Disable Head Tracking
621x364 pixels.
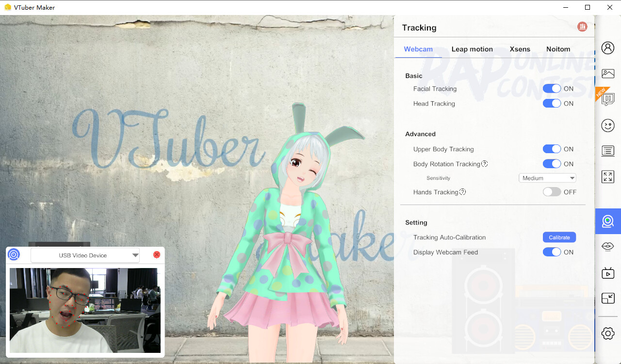tap(552, 103)
